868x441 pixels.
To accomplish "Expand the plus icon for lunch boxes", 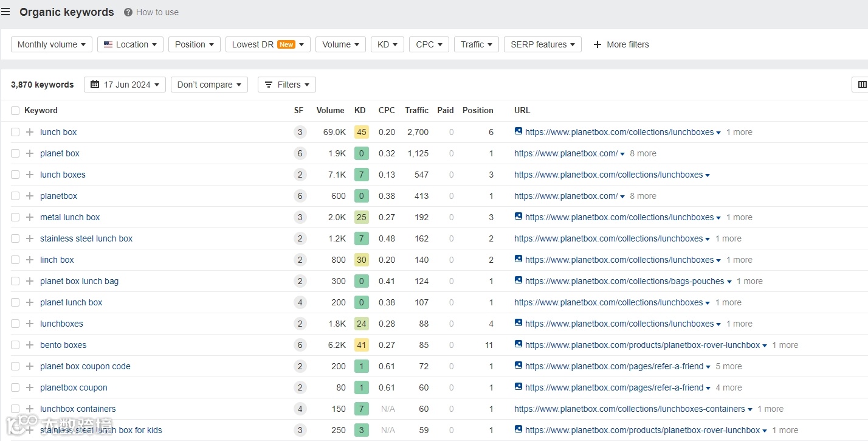I will tap(30, 175).
